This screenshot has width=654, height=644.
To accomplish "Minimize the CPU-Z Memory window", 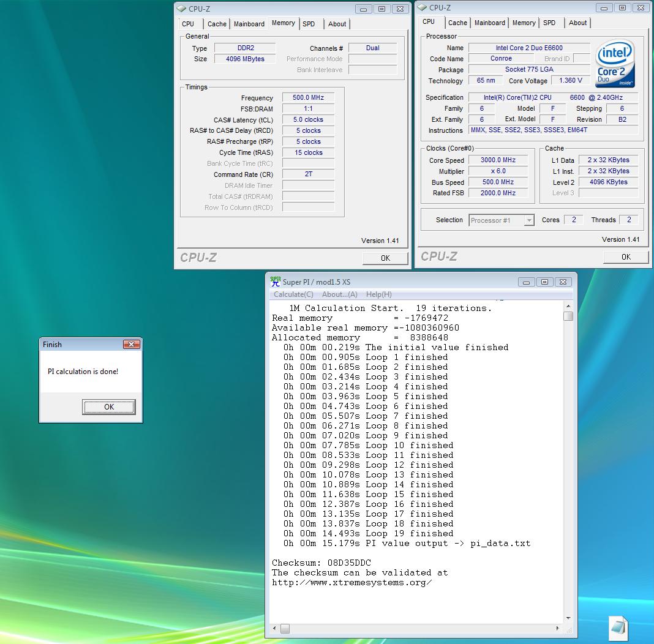I will 363,9.
